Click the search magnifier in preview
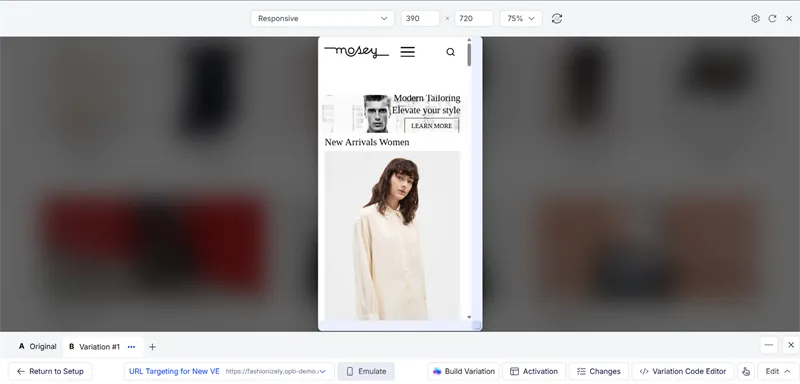 [x=451, y=52]
